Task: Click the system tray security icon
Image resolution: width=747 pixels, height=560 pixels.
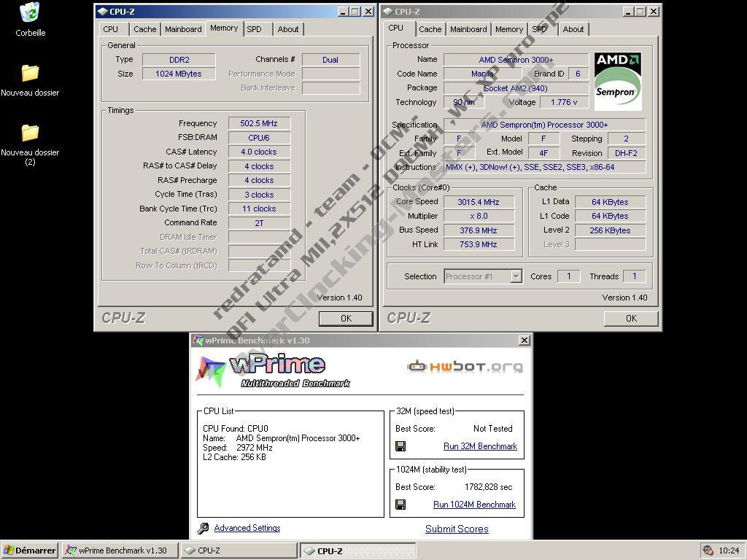Action: [708, 551]
